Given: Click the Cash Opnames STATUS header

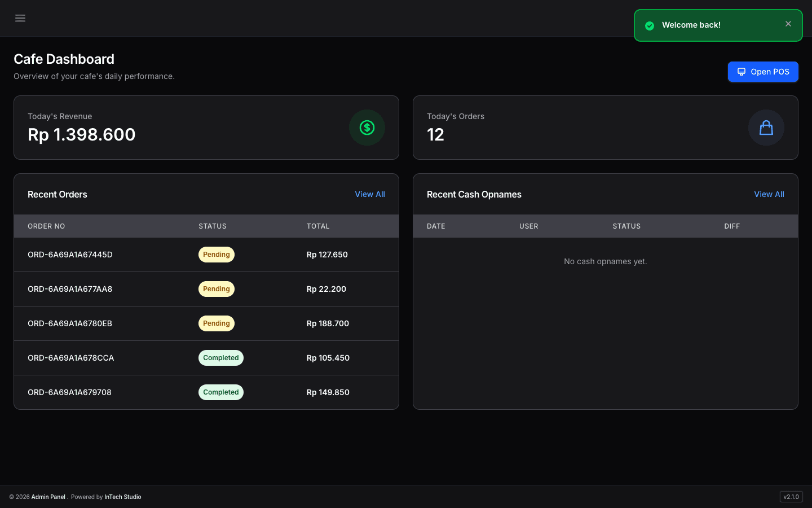Looking at the screenshot, I should click(x=626, y=226).
